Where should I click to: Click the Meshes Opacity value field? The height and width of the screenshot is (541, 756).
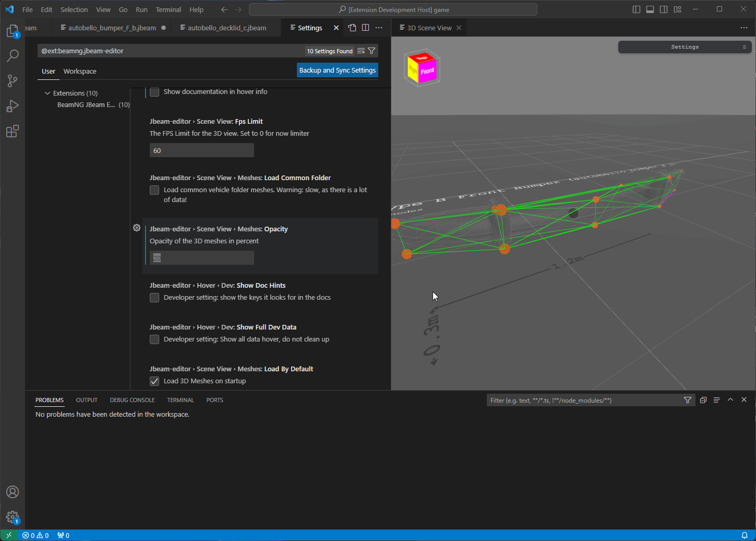tap(202, 258)
